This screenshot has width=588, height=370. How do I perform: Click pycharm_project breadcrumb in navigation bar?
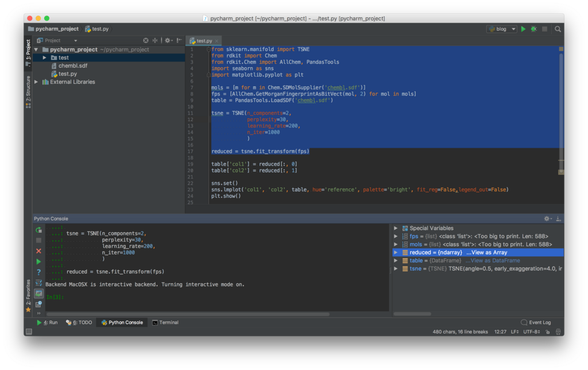(53, 29)
